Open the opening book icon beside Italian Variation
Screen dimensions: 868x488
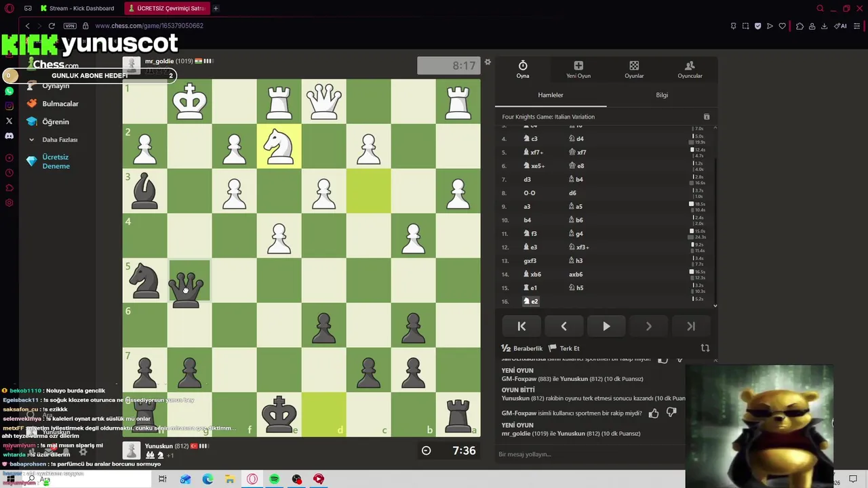(x=706, y=117)
